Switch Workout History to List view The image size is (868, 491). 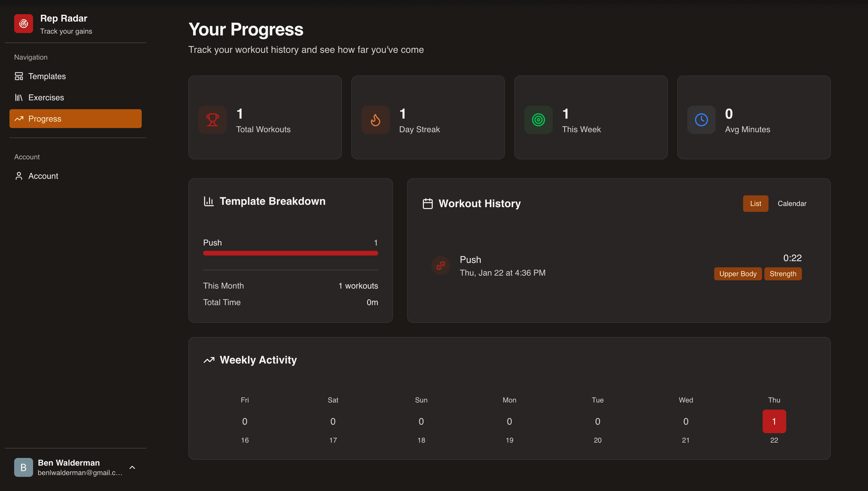pyautogui.click(x=756, y=204)
